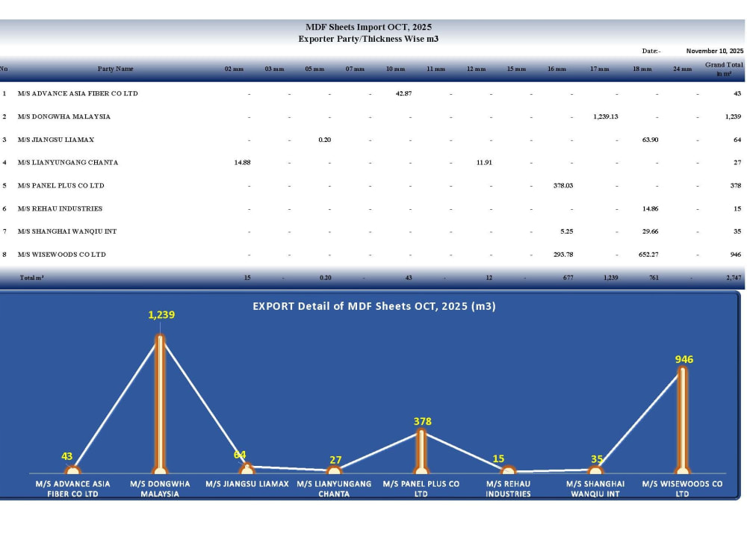
Task: Click axis label 'M/S PANEL PLUS CO LTD'
Action: point(421,489)
